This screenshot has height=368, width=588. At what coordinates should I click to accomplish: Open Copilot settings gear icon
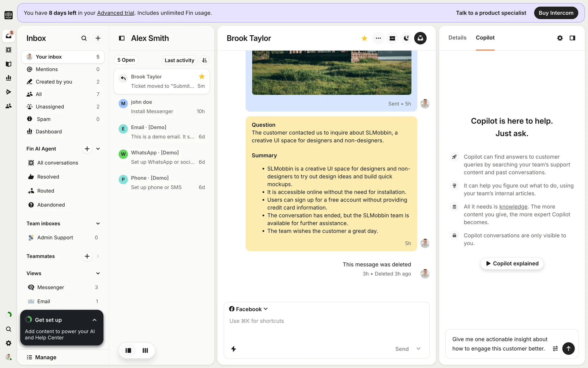click(560, 38)
